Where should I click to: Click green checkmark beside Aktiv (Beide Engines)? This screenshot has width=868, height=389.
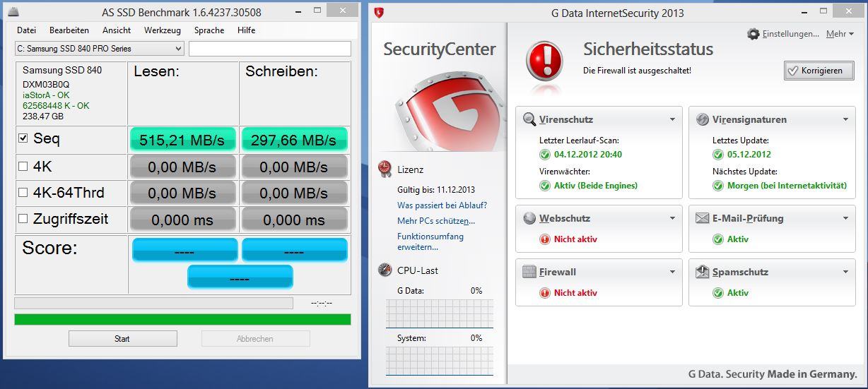(545, 186)
